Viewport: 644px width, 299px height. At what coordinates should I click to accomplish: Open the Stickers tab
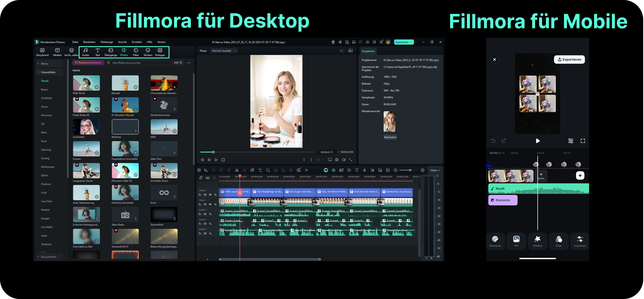pos(148,52)
